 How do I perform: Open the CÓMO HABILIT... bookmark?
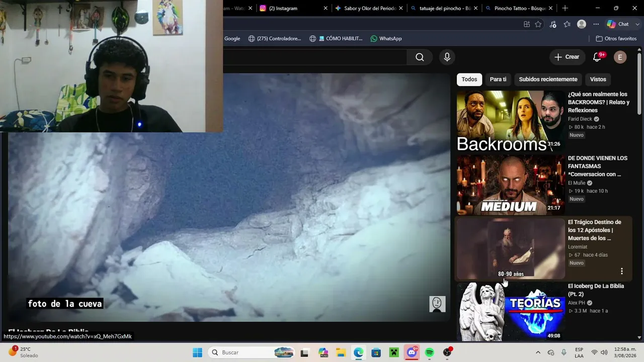[x=336, y=39]
